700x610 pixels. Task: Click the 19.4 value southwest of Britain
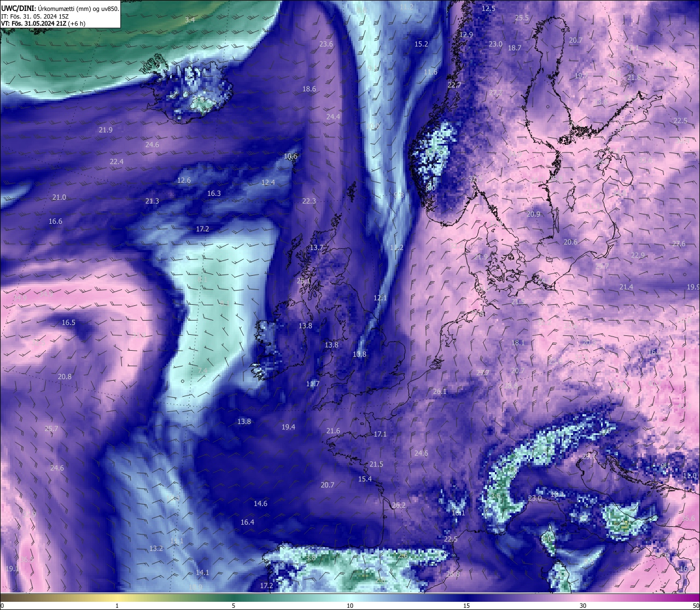(x=288, y=427)
